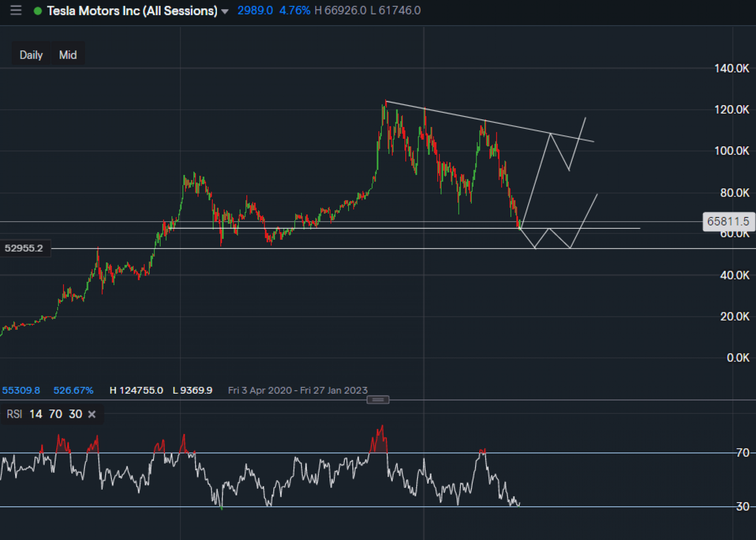Click the 4.76% change value in header

pyautogui.click(x=294, y=11)
